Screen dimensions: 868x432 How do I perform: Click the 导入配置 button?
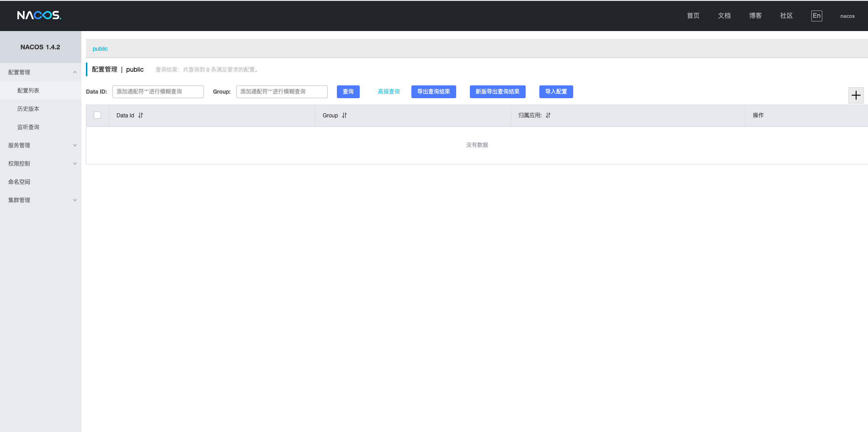(x=556, y=92)
